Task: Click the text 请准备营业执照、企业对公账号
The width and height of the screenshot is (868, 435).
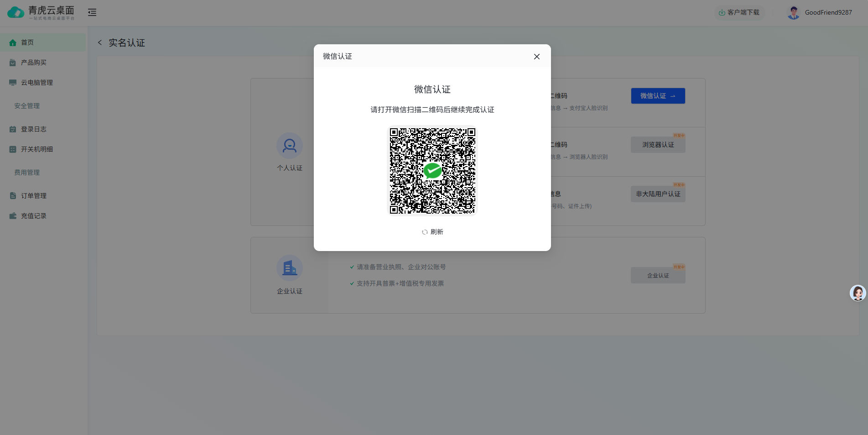Action: tap(401, 267)
